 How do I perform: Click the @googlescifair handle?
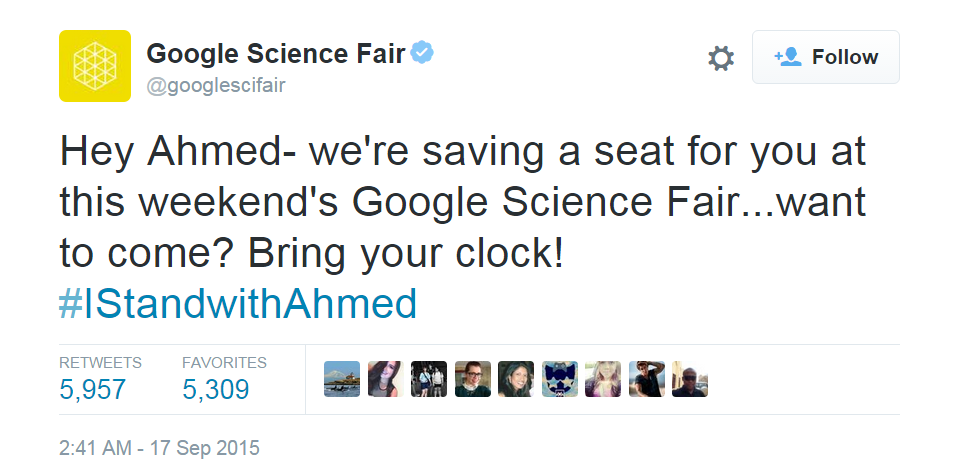[216, 86]
